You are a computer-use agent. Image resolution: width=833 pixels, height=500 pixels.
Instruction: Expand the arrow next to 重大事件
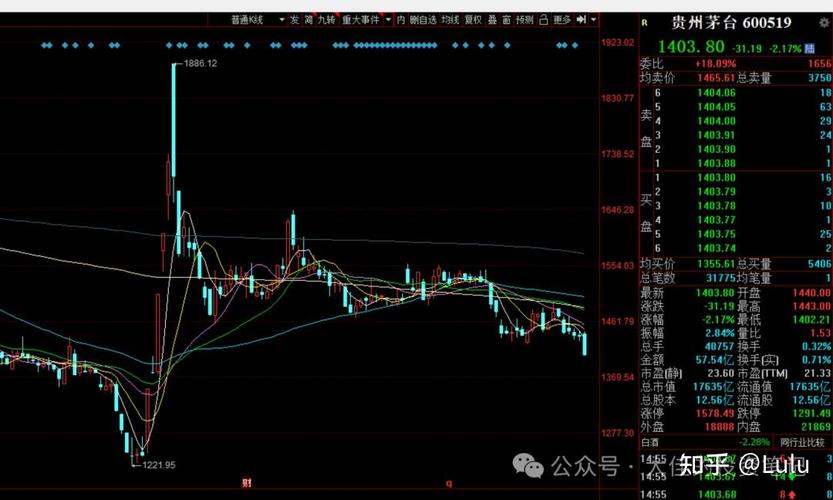click(x=388, y=20)
